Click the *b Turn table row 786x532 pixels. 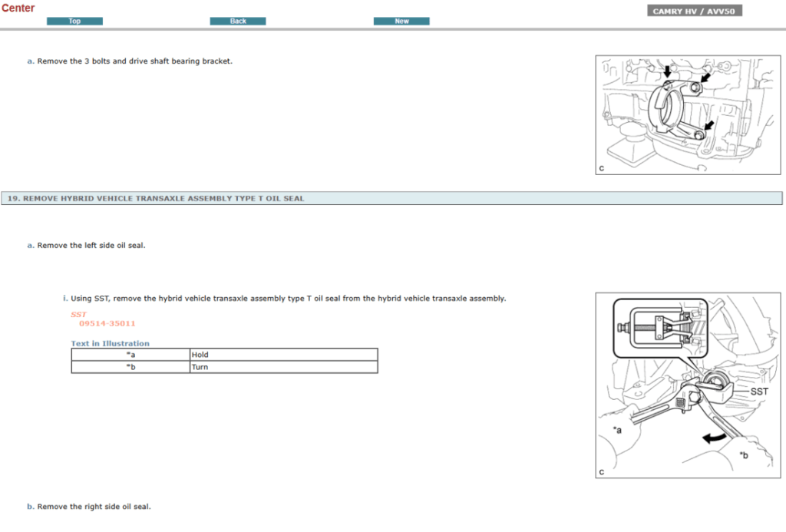click(223, 367)
